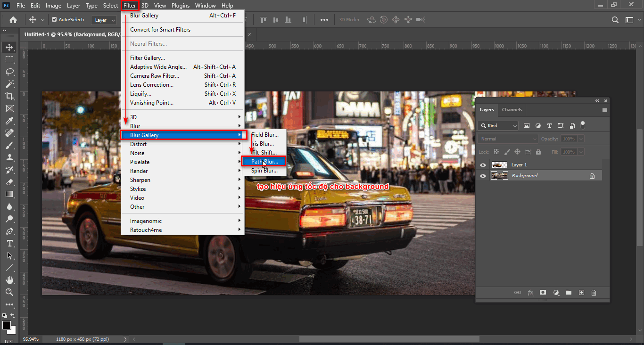Pick the Eyedropper tool

pos(9,121)
